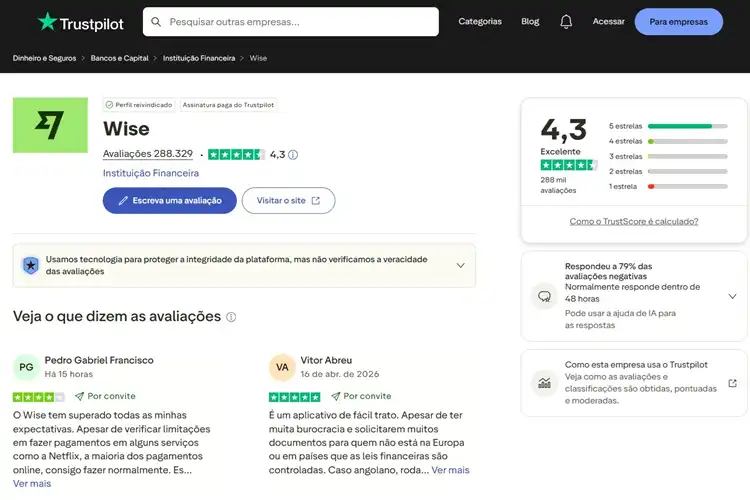
Task: Expand the platform integrity notice chevron
Action: click(460, 266)
